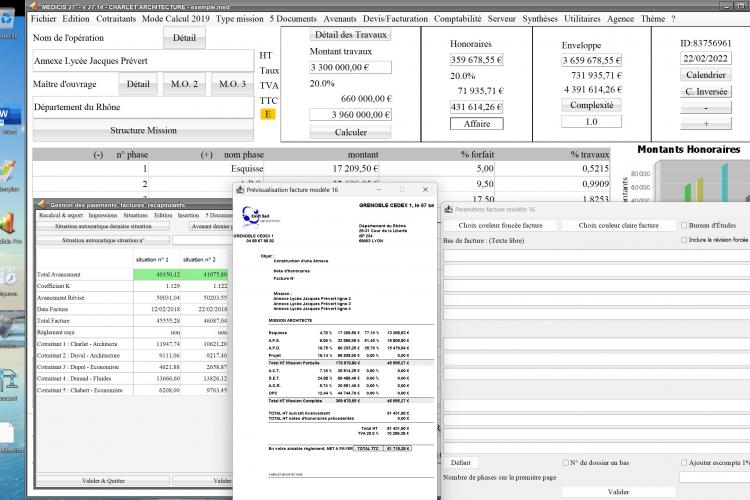Click the operation name field Annexe Lycée
The width and height of the screenshot is (750, 500).
pos(143,61)
